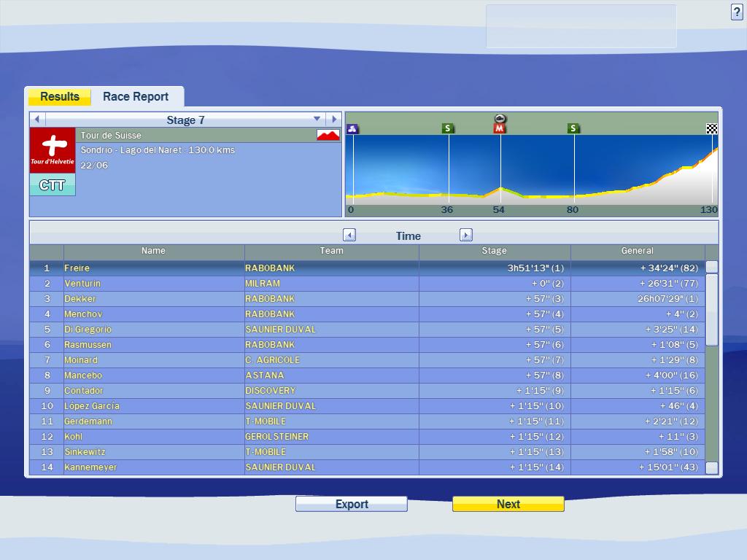This screenshot has width=747, height=560.
Task: Open the Stage 7 dropdown list
Action: click(x=317, y=119)
